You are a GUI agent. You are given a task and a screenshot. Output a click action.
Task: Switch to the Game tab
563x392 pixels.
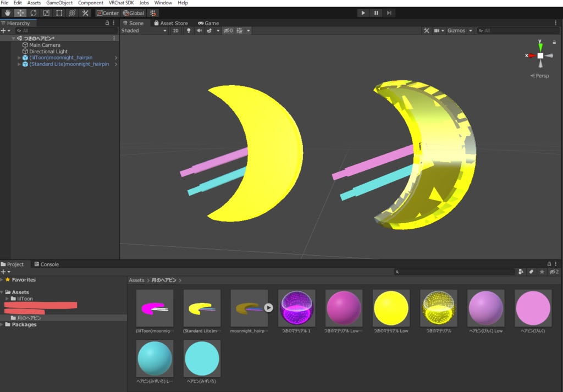[x=208, y=23]
